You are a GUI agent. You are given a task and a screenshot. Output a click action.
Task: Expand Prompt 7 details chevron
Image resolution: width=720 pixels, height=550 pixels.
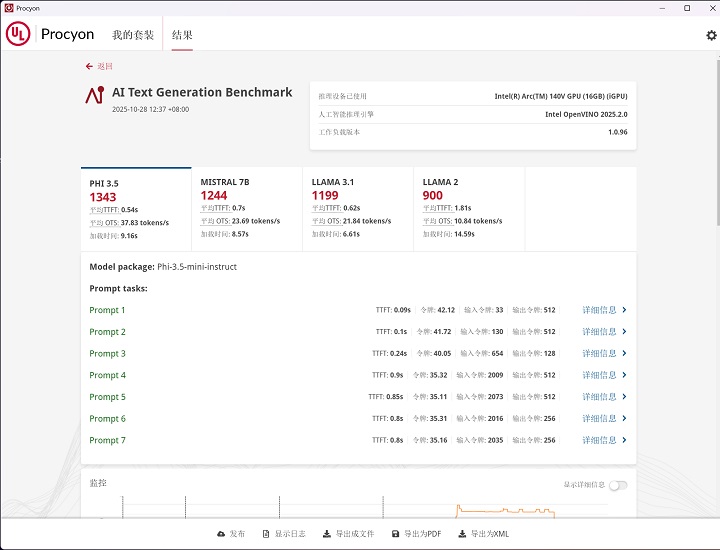point(624,440)
